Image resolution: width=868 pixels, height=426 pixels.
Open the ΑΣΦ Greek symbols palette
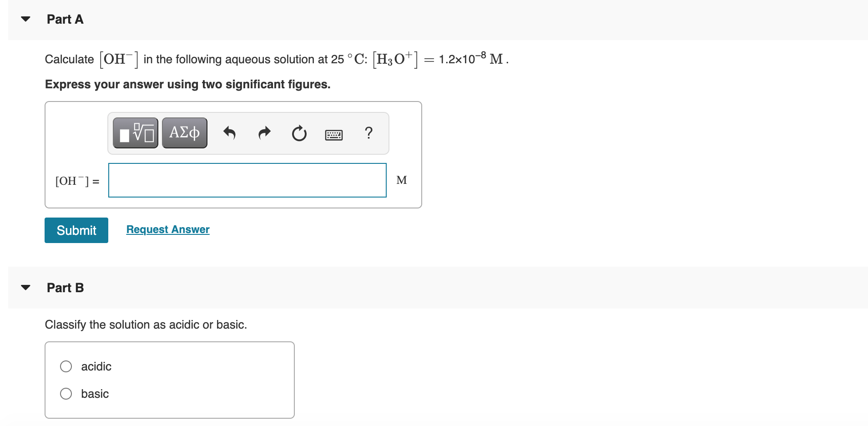(184, 132)
